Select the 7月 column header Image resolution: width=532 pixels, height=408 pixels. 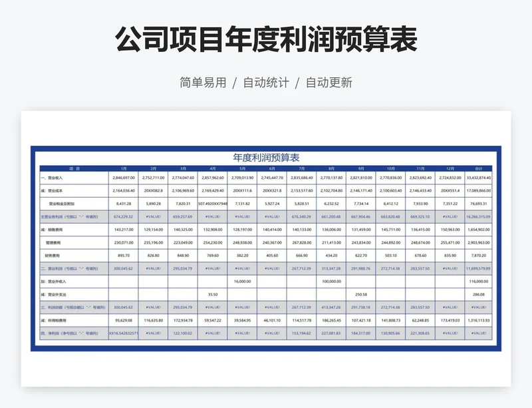[302, 168]
